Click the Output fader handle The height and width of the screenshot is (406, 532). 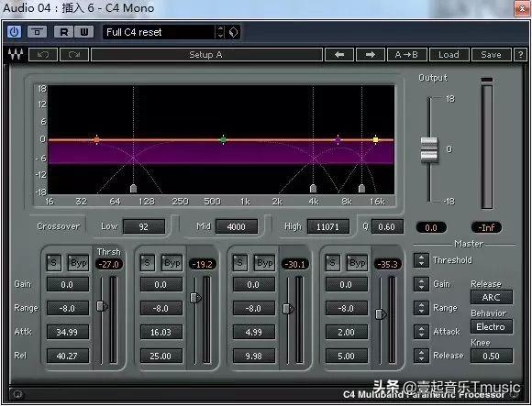pos(429,149)
